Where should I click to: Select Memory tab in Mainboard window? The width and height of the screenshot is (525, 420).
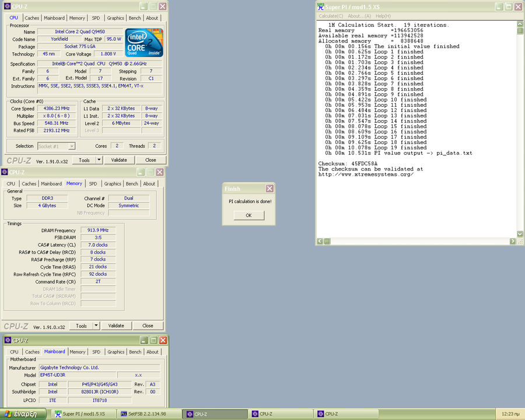[x=78, y=352]
